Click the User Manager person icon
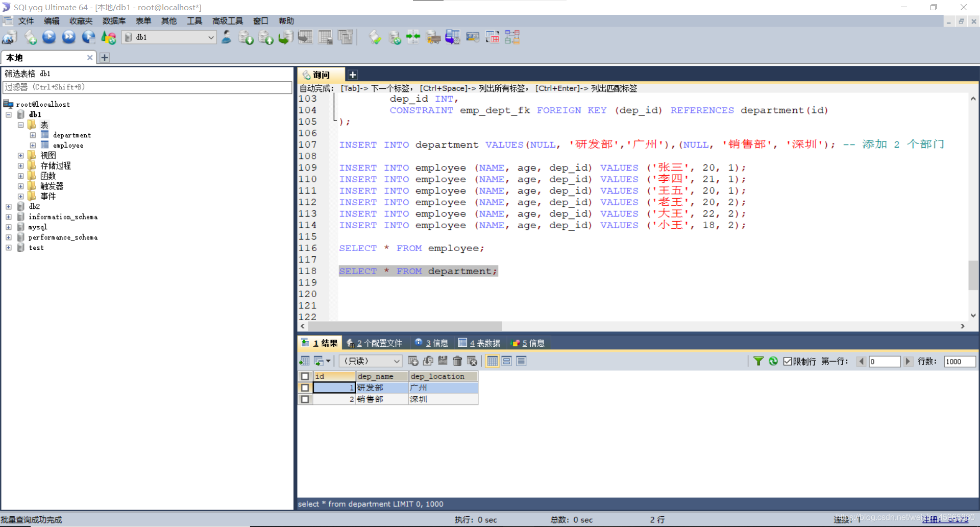This screenshot has height=527, width=980. point(226,37)
